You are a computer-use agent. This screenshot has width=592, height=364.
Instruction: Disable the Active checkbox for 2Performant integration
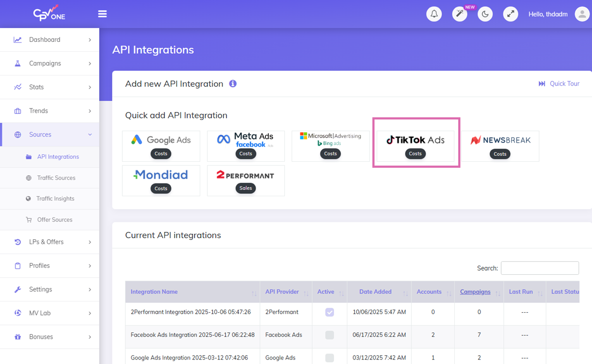pos(330,312)
